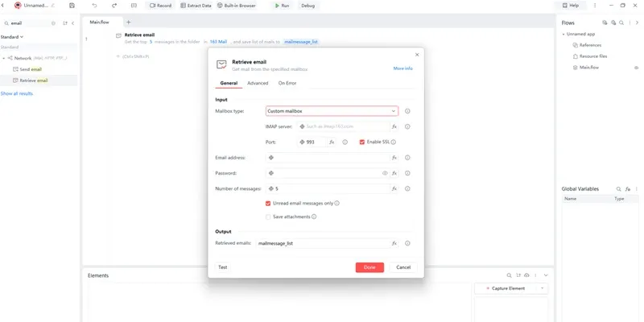Toggle the eye icon beside Main.flow
Image resolution: width=644 pixels, height=322 pixels.
(637, 68)
